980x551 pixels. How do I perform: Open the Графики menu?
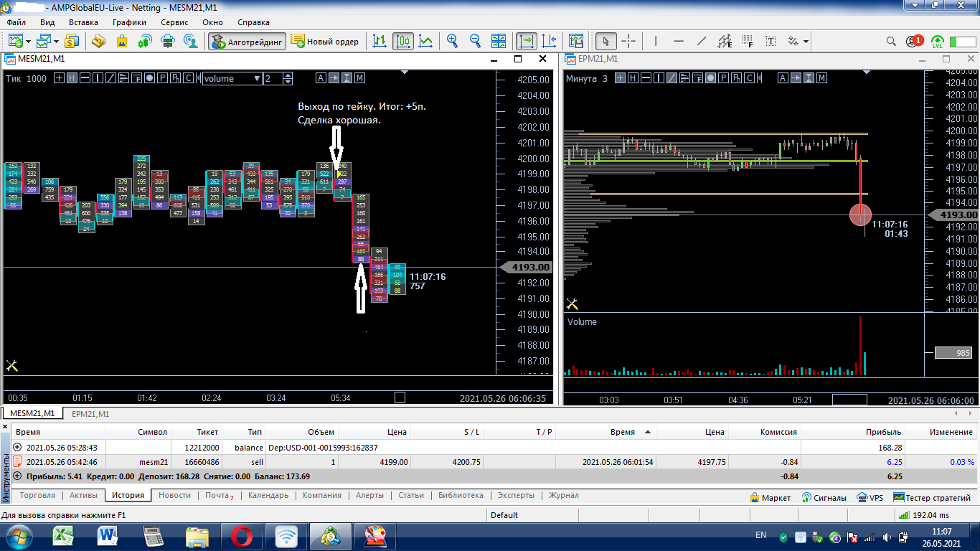(x=130, y=22)
